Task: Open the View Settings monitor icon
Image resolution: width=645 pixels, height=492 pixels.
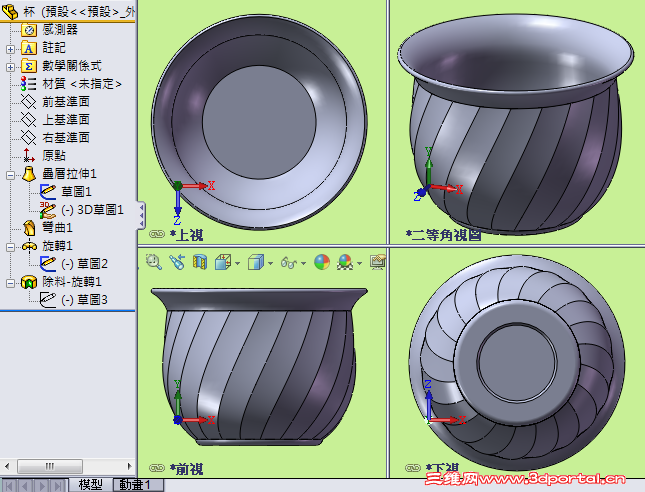Action: 378,262
